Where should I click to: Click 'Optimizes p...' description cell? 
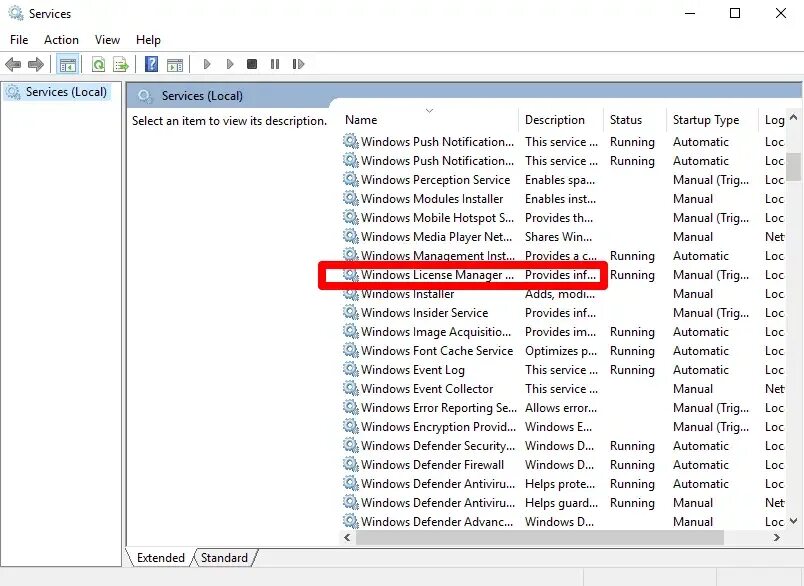pyautogui.click(x=561, y=351)
